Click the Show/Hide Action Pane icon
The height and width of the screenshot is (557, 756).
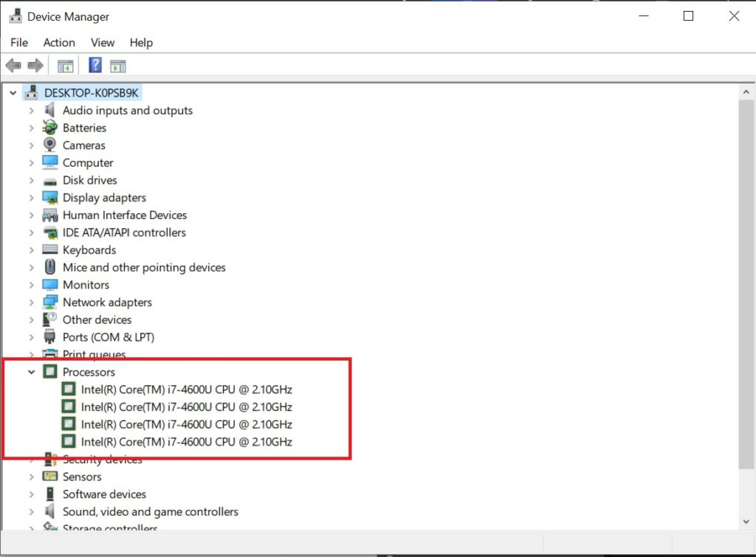tap(118, 65)
